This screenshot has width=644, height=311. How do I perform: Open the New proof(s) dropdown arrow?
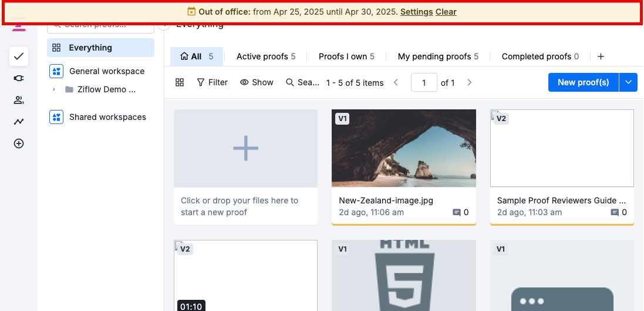pos(628,82)
